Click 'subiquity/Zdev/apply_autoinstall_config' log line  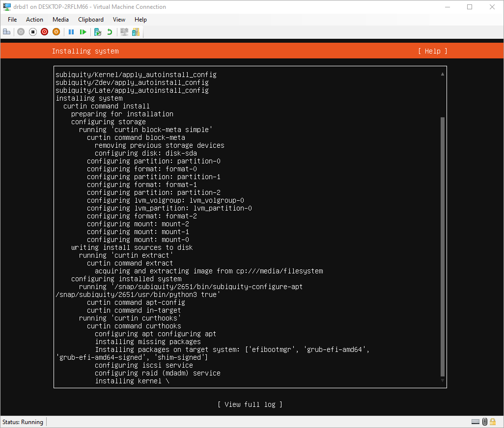[x=132, y=82]
